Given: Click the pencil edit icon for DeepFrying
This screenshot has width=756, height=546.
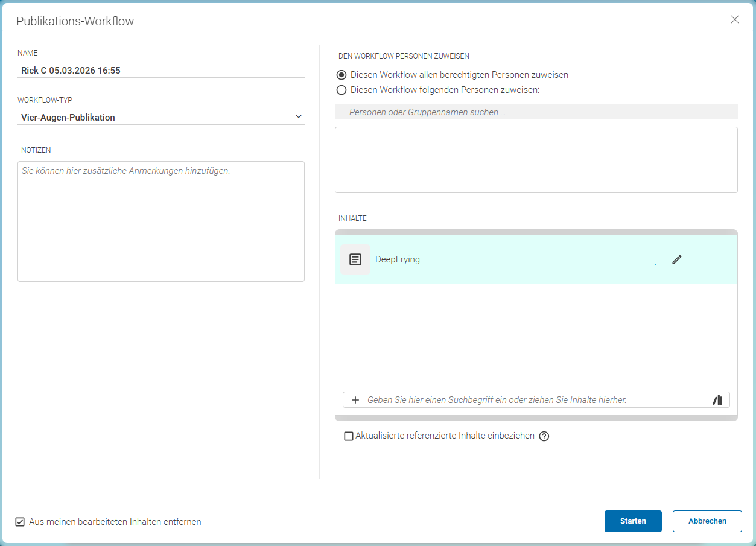Looking at the screenshot, I should coord(677,259).
